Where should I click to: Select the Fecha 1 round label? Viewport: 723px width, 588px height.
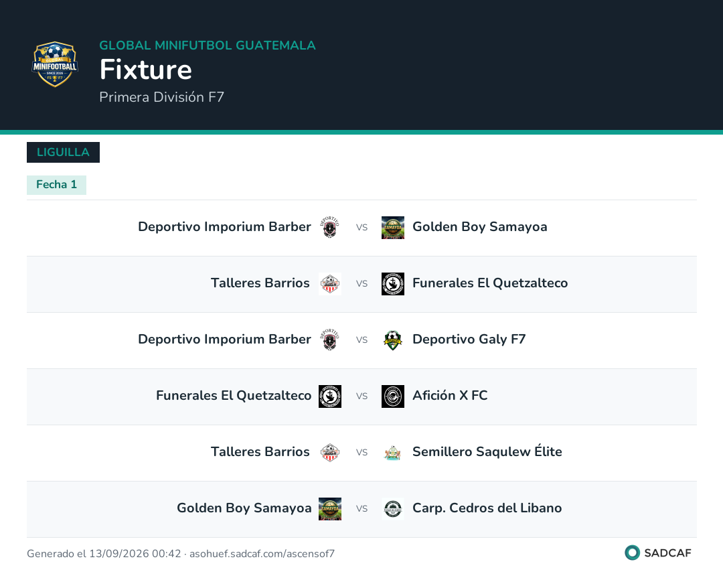point(56,185)
